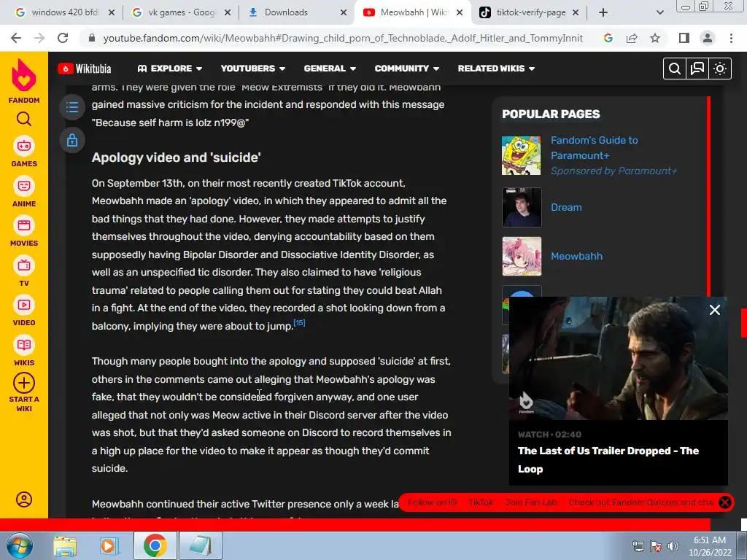This screenshot has width=747, height=560.
Task: Click the Google icon in the address bar
Action: (608, 38)
